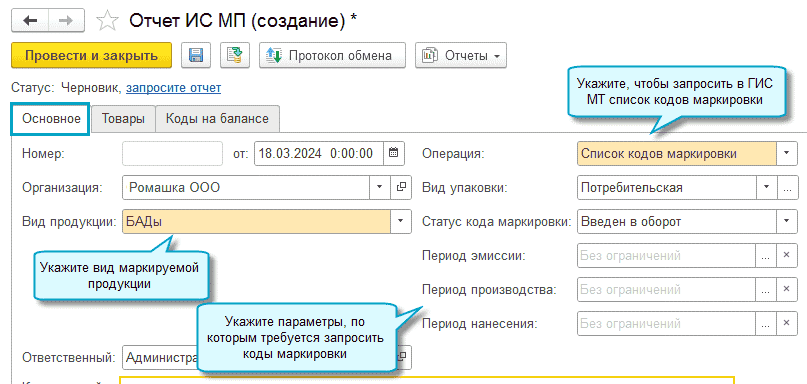
Task: Expand the Статус кода маркировки dropdown
Action: tap(786, 221)
